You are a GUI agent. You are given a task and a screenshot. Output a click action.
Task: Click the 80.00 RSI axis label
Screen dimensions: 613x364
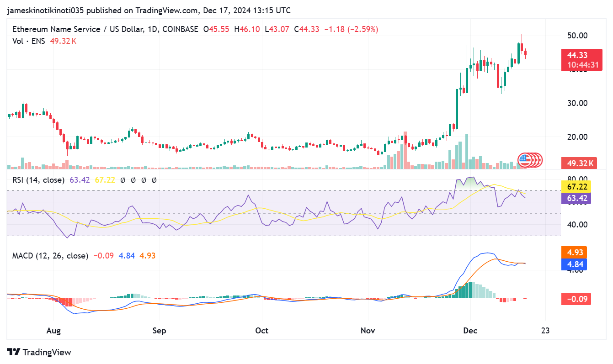[x=577, y=178]
